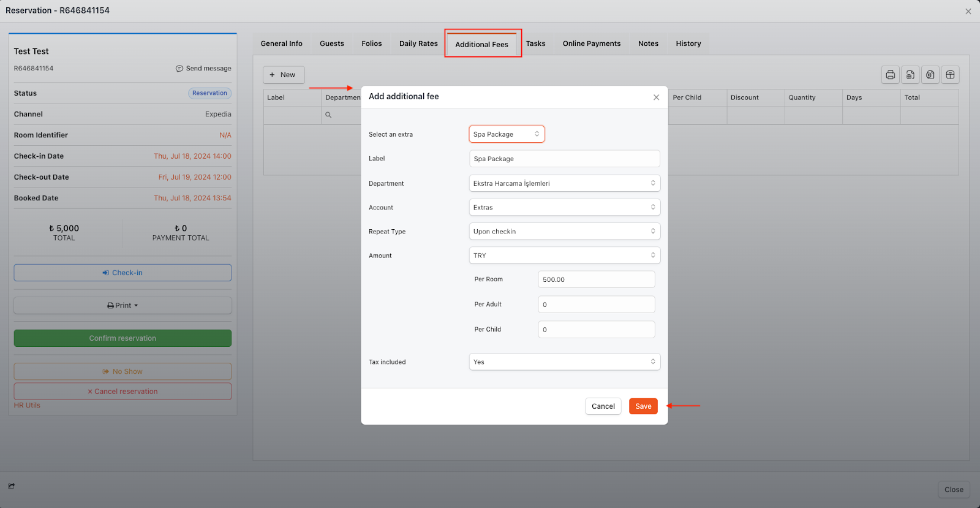Close the Add additional fee dialog with X
Image resolution: width=980 pixels, height=508 pixels.
pos(656,97)
